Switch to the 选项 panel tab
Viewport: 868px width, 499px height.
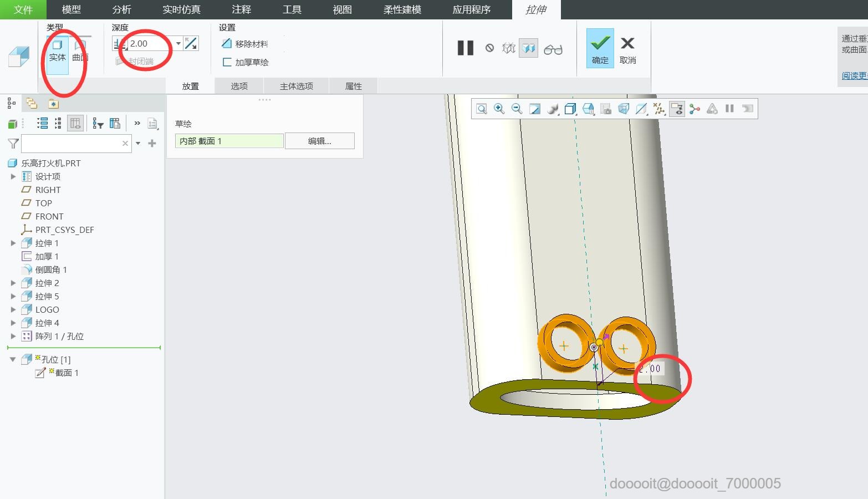point(239,86)
